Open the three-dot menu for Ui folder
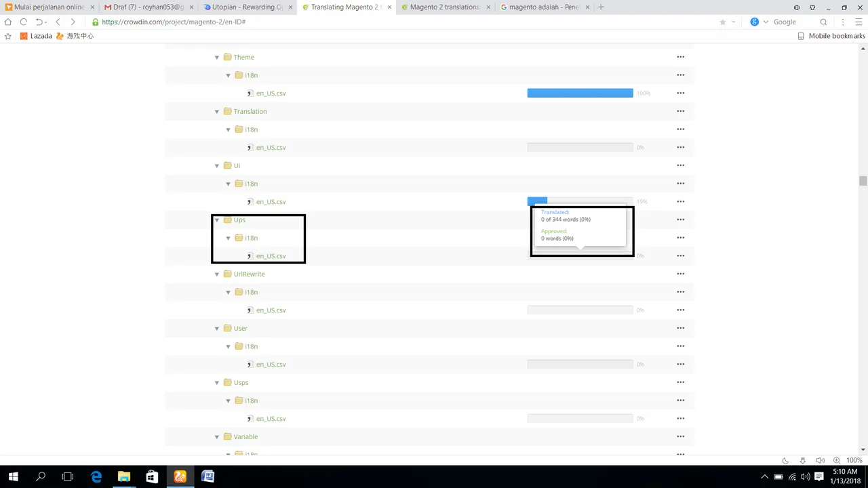Viewport: 868px width, 488px height. 680,165
